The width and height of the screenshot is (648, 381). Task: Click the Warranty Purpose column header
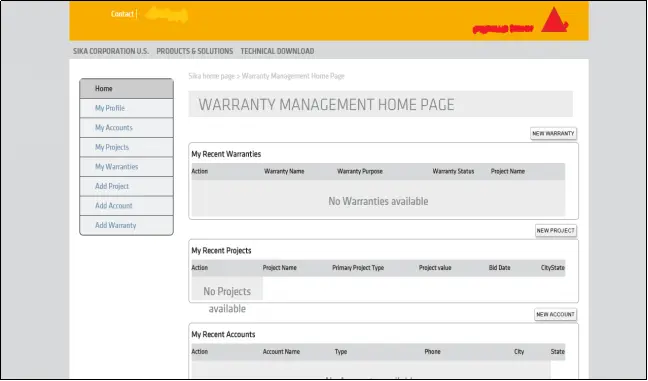coord(360,171)
